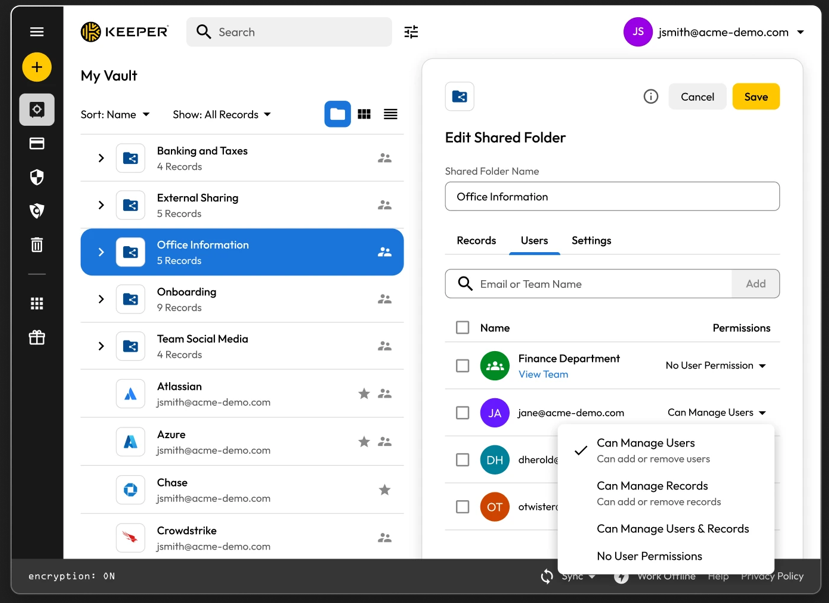Viewport: 829px width, 603px height.
Task: Check the Finance Department checkbox
Action: pyautogui.click(x=462, y=366)
